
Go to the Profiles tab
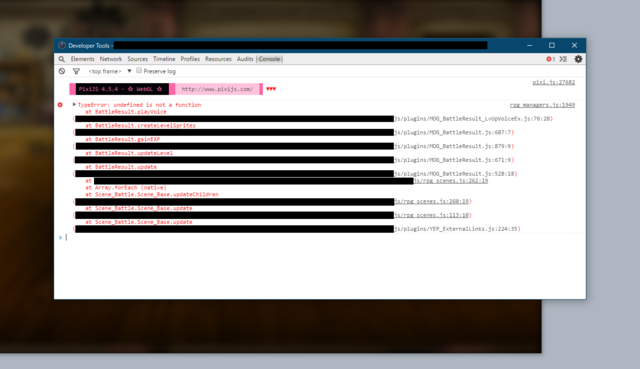coord(190,59)
